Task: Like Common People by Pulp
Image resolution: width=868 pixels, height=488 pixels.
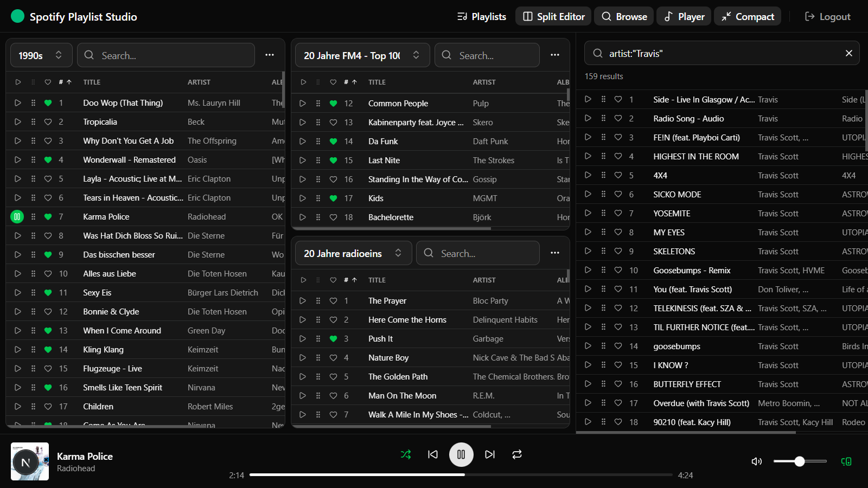Action: [333, 102]
